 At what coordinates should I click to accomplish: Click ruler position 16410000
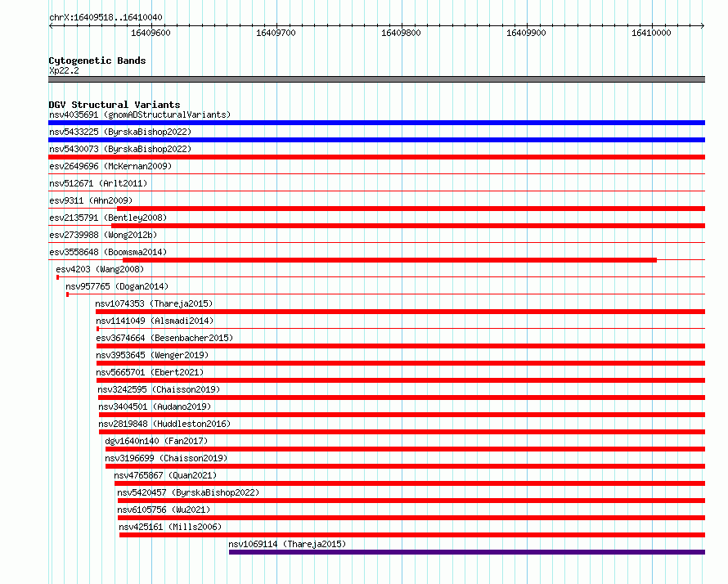tap(651, 33)
